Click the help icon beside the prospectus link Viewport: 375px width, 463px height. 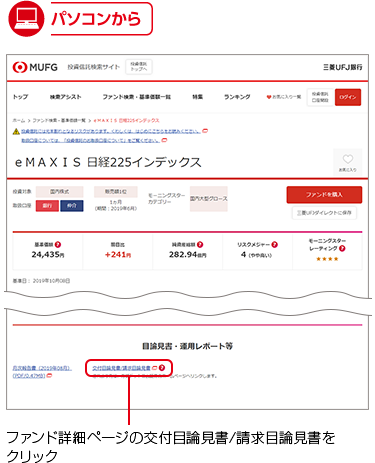pyautogui.click(x=162, y=368)
